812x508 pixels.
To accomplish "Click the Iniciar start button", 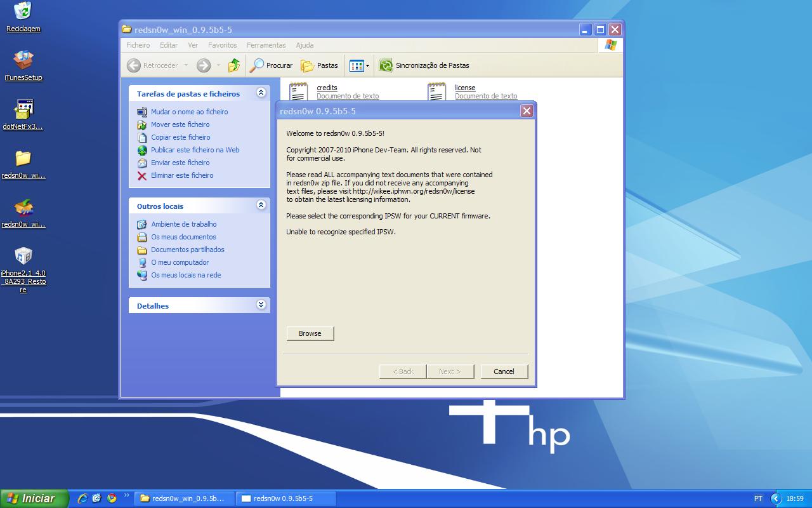I will tap(34, 498).
